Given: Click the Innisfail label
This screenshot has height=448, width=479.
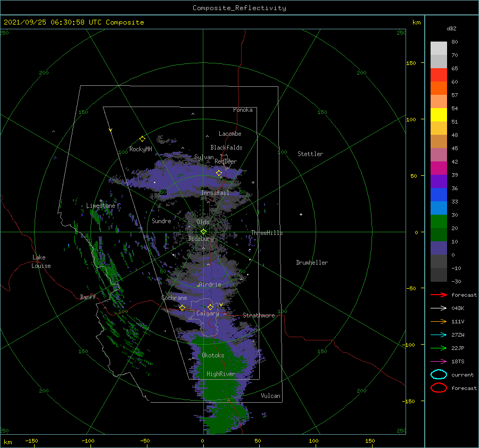Looking at the screenshot, I should pos(215,193).
